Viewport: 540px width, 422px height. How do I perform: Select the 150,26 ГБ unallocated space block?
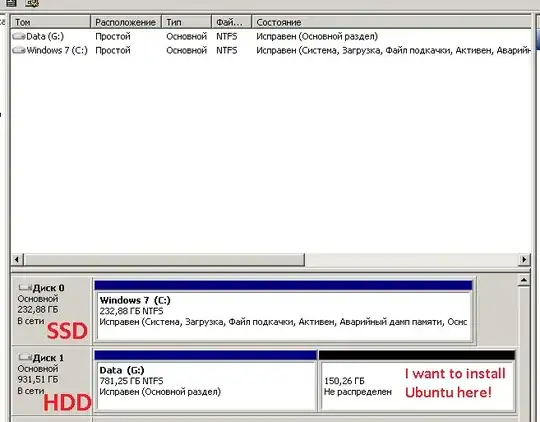click(417, 386)
